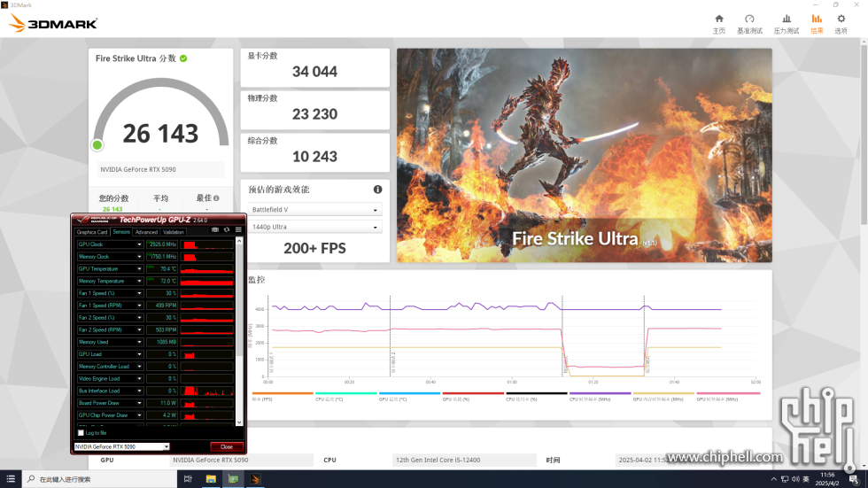
Task: Go to the 主页 home tab
Action: pos(718,24)
